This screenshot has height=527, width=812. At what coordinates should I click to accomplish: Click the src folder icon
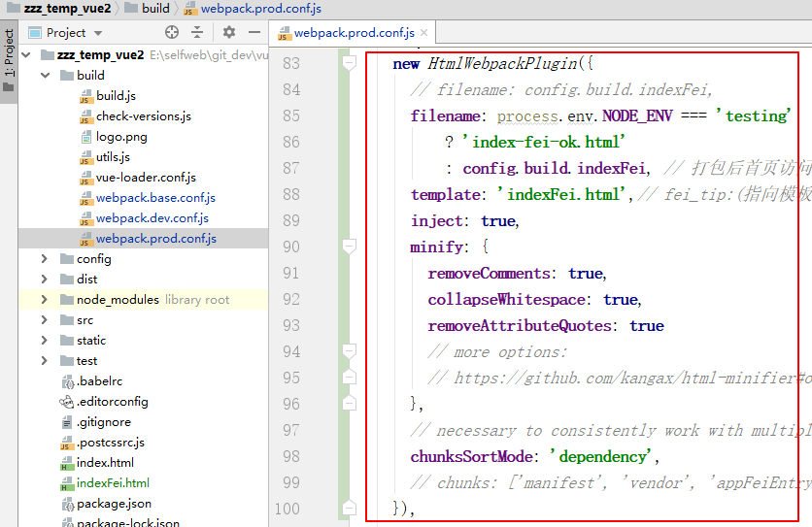[67, 320]
